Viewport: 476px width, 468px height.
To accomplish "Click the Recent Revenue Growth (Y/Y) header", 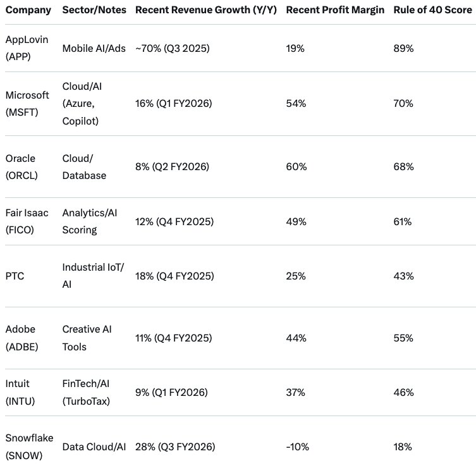I will coord(206,10).
